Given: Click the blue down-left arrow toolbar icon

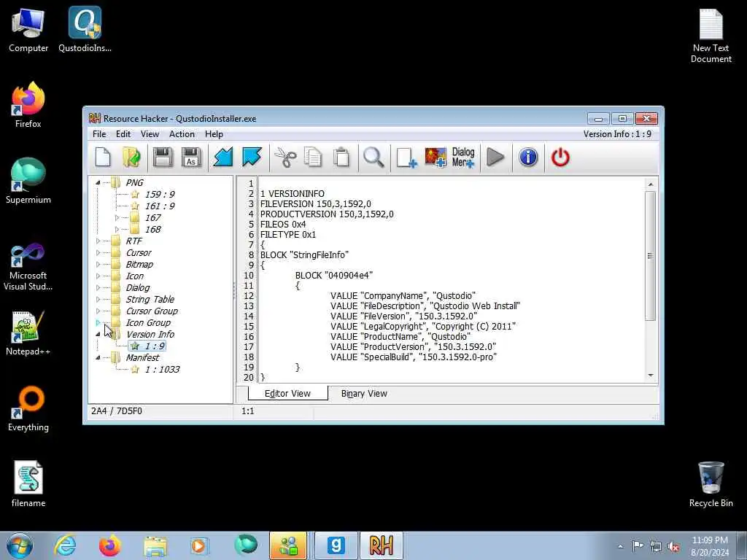Looking at the screenshot, I should [222, 157].
